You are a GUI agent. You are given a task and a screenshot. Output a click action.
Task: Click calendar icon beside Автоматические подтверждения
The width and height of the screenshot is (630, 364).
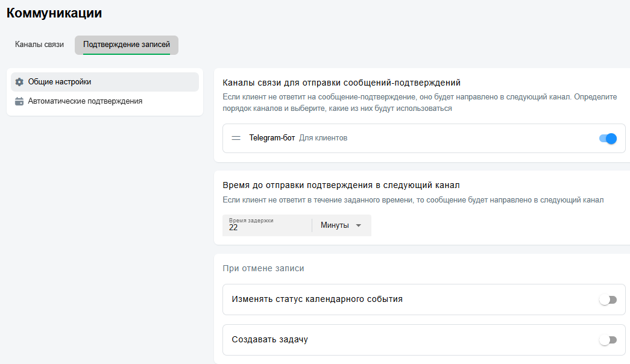(19, 101)
